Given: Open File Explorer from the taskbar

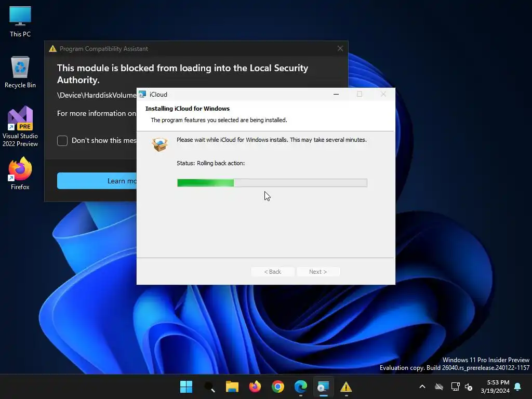Looking at the screenshot, I should 232,387.
